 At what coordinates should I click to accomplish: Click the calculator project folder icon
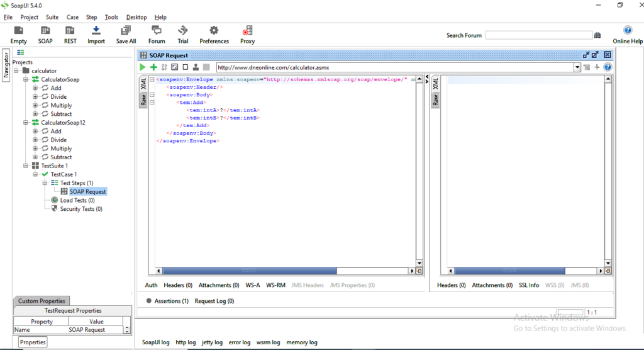26,71
